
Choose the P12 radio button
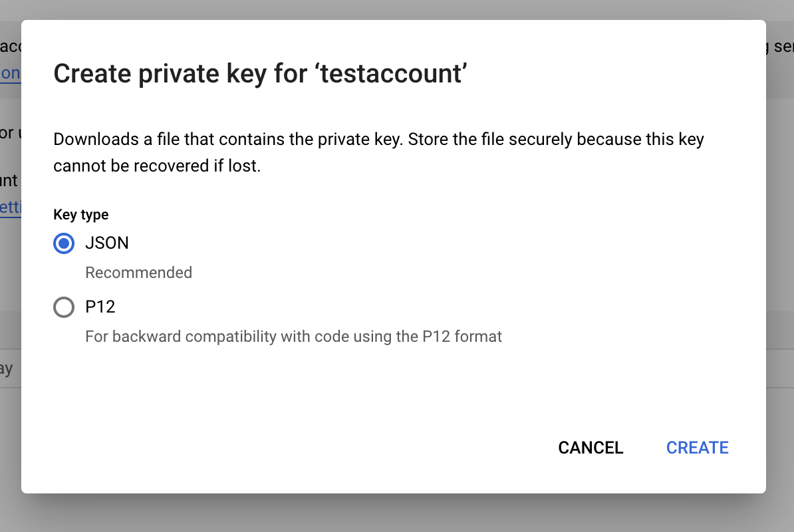click(64, 307)
